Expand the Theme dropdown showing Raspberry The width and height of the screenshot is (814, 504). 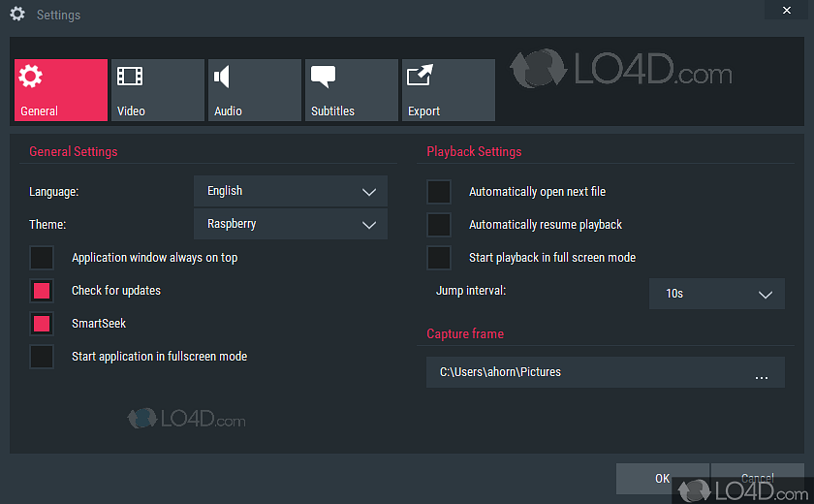coord(291,225)
